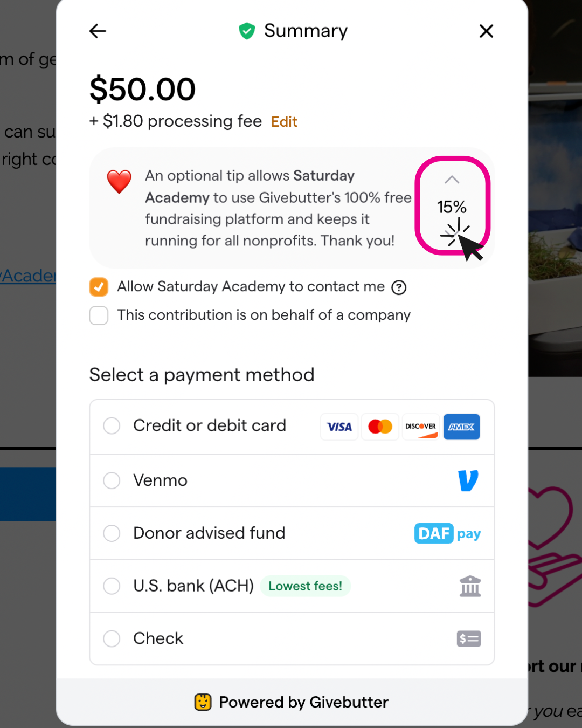This screenshot has height=728, width=582.
Task: Click the check payment icon
Action: pyautogui.click(x=469, y=639)
